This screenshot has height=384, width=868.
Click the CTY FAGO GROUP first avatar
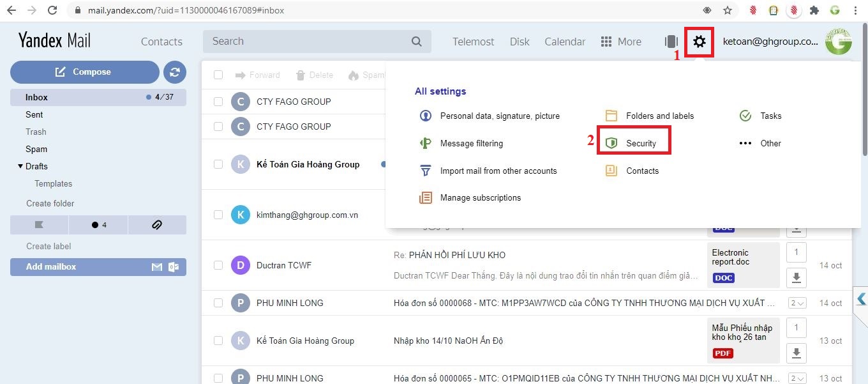pyautogui.click(x=240, y=102)
